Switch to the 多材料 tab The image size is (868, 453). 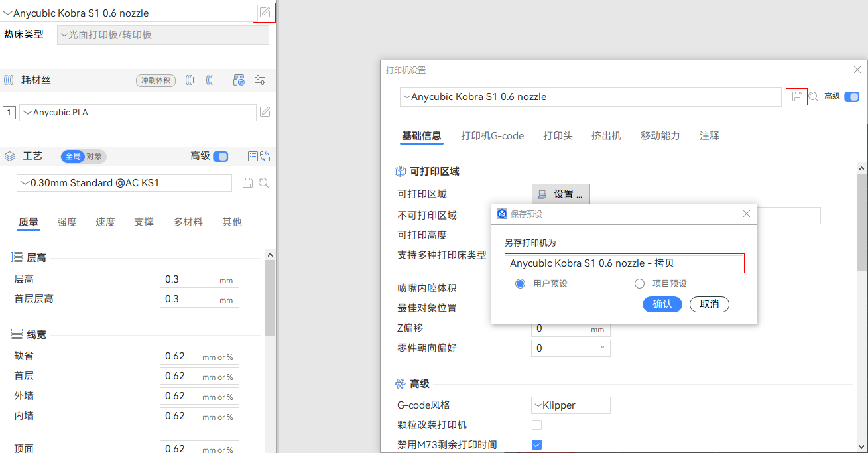pos(188,222)
